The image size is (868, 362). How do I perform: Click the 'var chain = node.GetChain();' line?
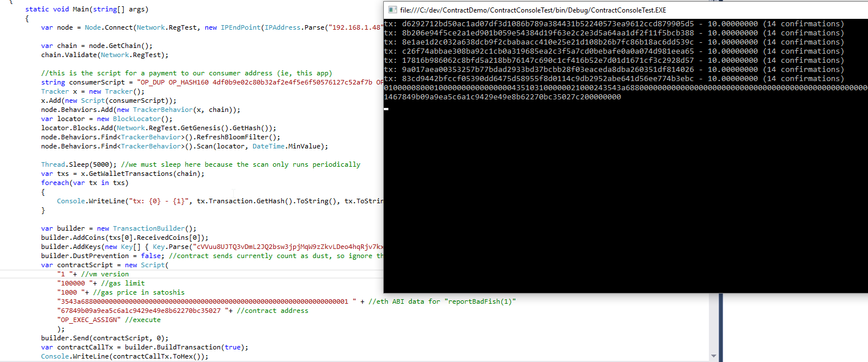tap(97, 46)
